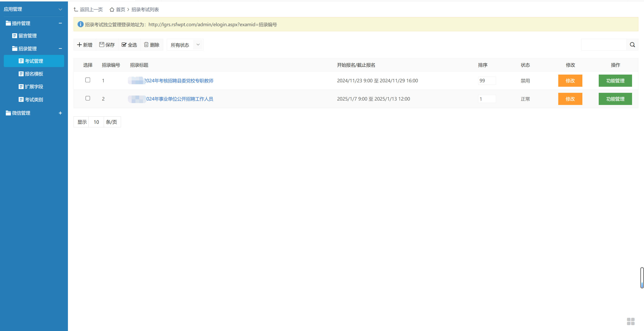Focus the search input box
The width and height of the screenshot is (644, 331).
pyautogui.click(x=604, y=45)
